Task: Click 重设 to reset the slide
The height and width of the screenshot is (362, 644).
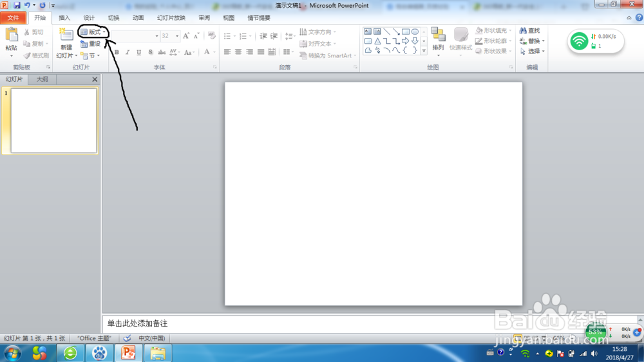Action: click(x=90, y=44)
